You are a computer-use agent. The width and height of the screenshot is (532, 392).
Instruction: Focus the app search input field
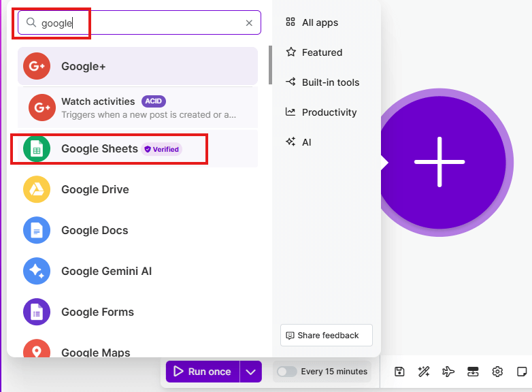(x=139, y=22)
